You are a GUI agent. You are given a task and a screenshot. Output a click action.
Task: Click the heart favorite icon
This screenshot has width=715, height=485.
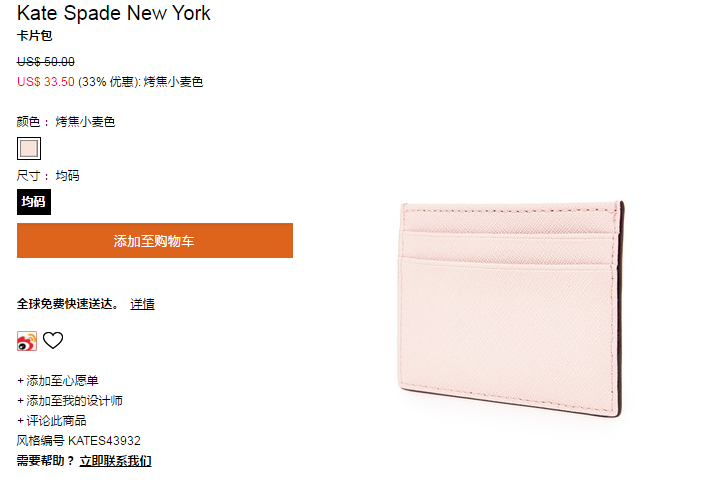53,341
